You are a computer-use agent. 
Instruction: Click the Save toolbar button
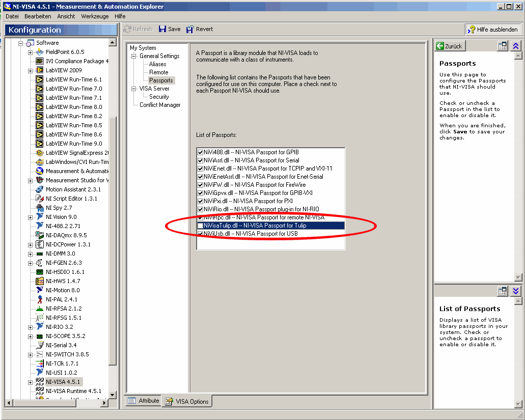click(x=170, y=29)
